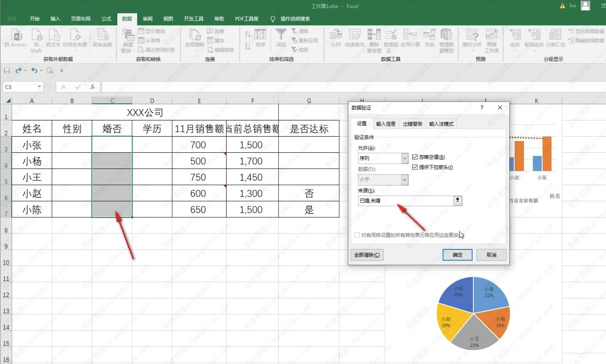This screenshot has height=364, width=606.
Task: Click the 快速填充 (Flash Fill) icon
Action: coord(355,35)
